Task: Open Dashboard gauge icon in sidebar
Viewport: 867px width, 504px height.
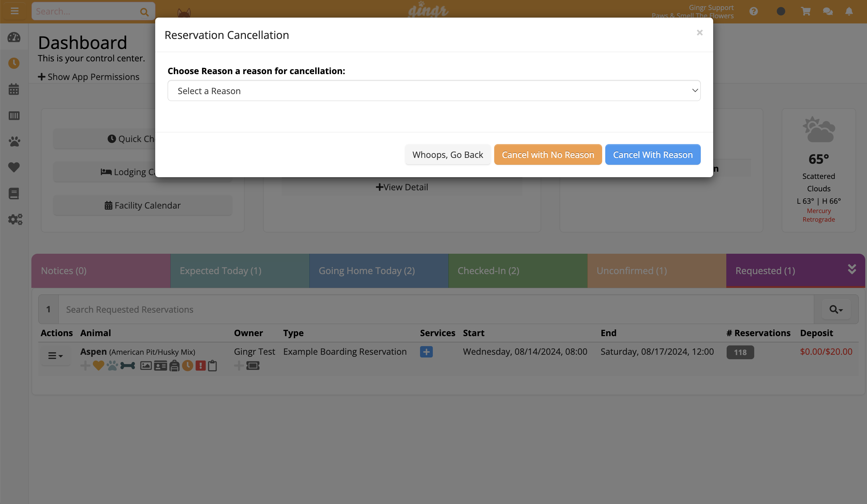Action: point(14,37)
